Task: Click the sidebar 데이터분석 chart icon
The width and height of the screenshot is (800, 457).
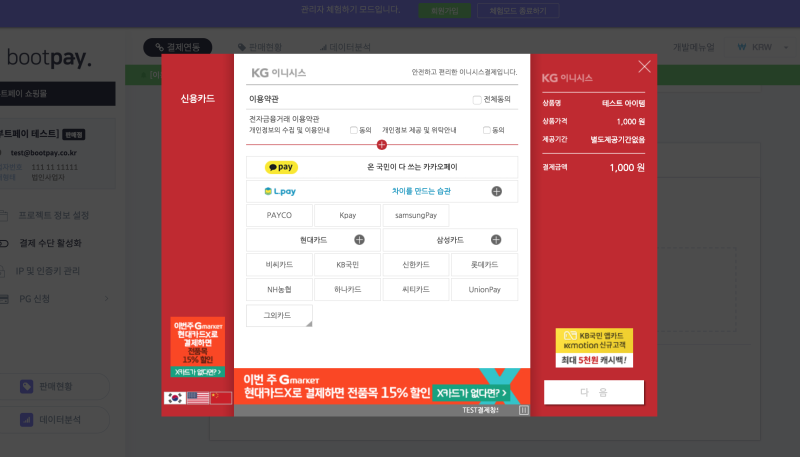Action: click(27, 420)
